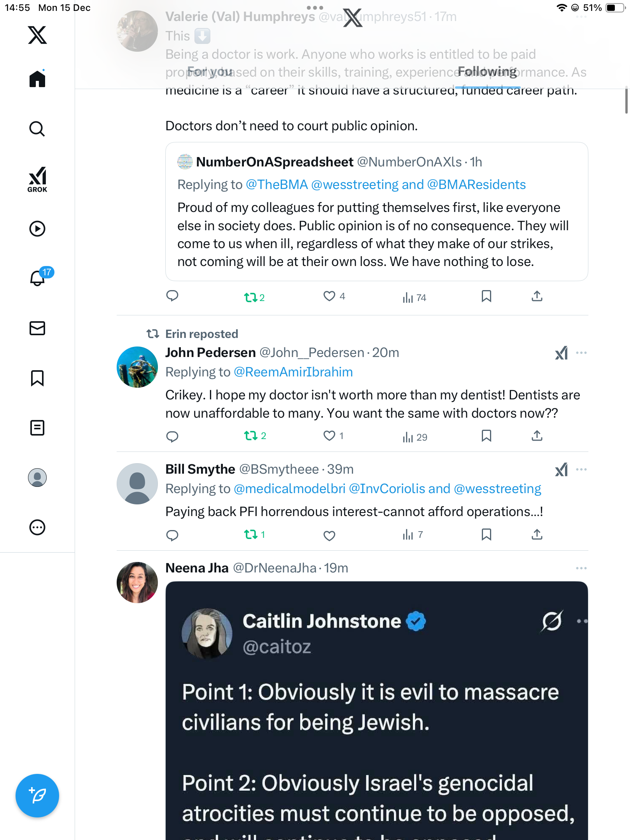Click the compose new post button
This screenshot has height=840, width=630.
[37, 796]
